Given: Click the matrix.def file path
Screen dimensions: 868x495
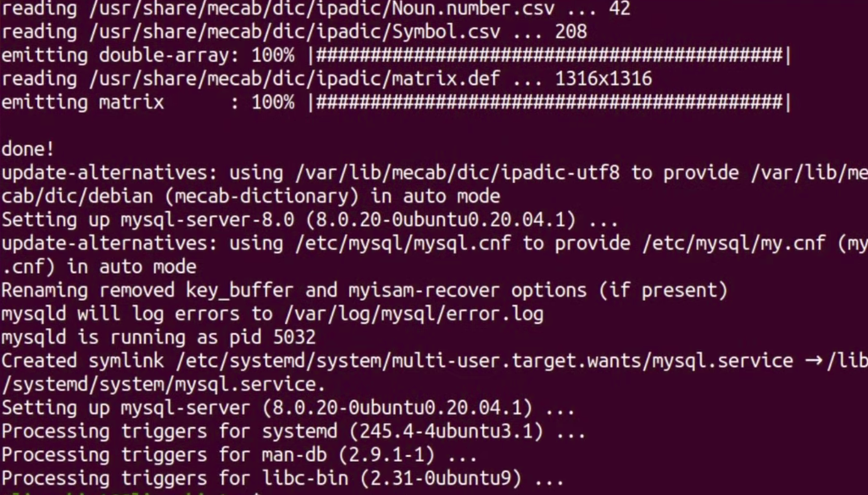Looking at the screenshot, I should [294, 79].
